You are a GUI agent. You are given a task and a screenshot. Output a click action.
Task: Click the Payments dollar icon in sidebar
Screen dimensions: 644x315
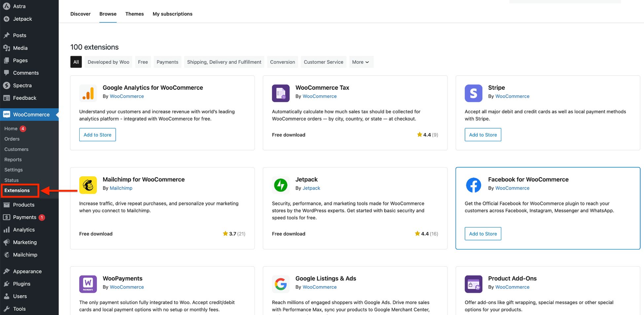pos(7,217)
